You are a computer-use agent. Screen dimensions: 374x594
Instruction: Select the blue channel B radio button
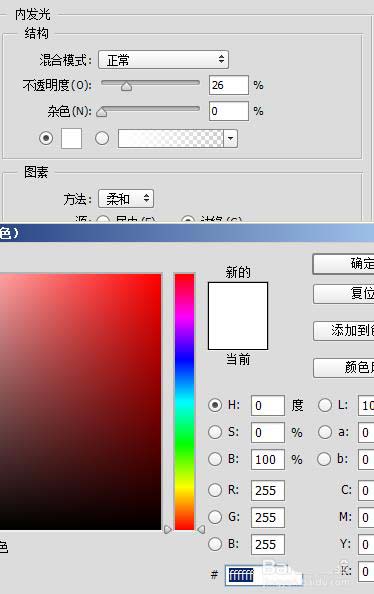pyautogui.click(x=215, y=544)
